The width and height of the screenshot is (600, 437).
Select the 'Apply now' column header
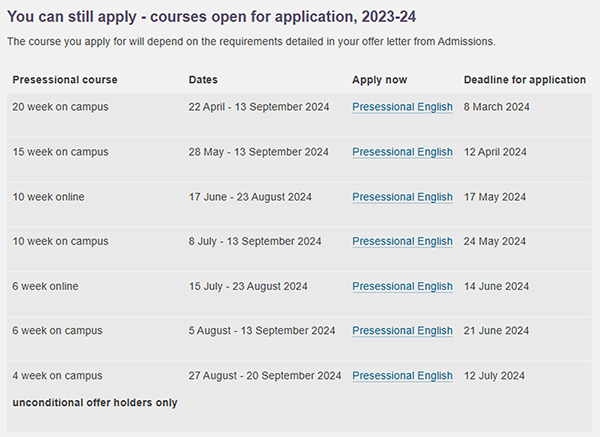[x=380, y=79]
